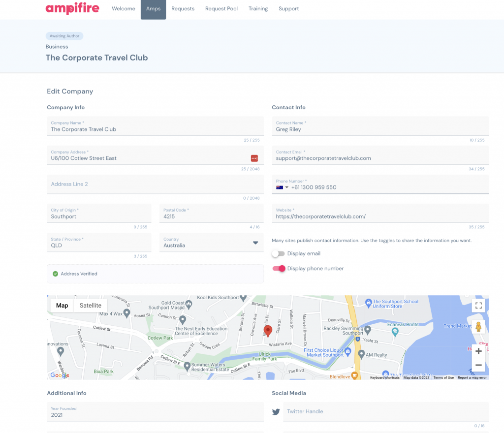The height and width of the screenshot is (433, 504).
Task: Switch map to Map view
Action: pyautogui.click(x=62, y=306)
